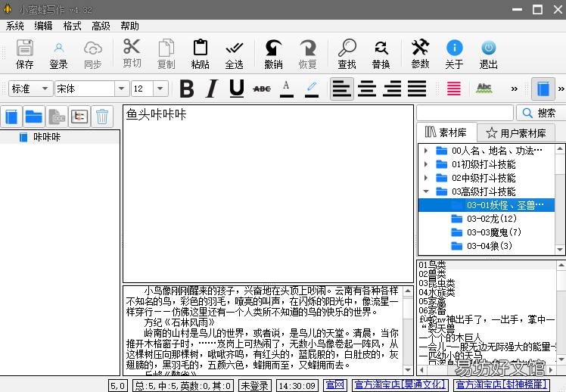This screenshot has height=392, width=566.
Task: Select right text alignment
Action: [x=392, y=89]
